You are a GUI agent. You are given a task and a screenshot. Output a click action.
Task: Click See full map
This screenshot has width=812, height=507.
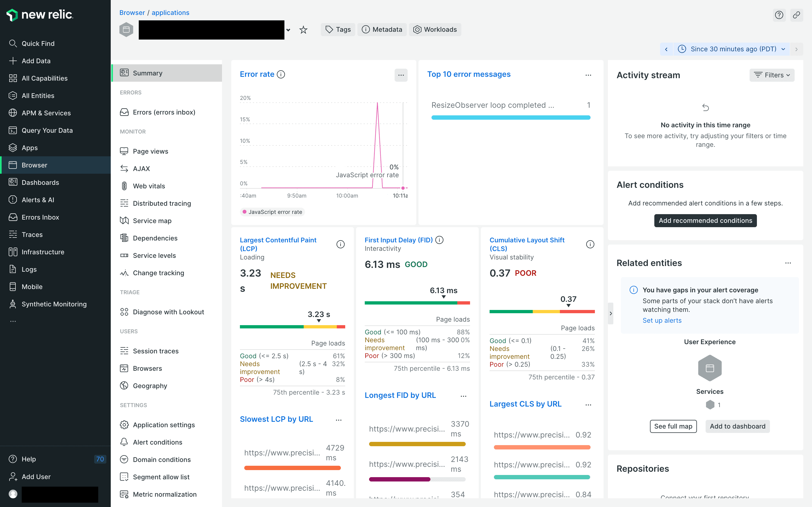673,426
